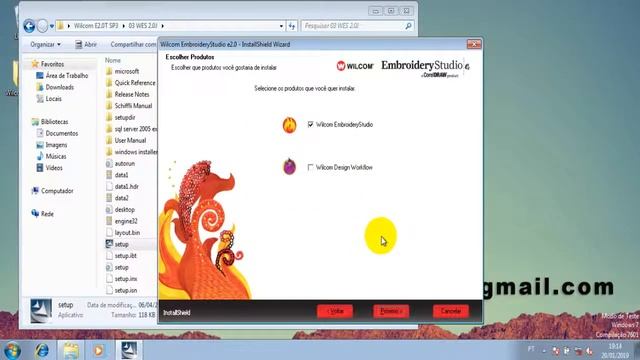
Task: Open the Windows Start menu
Action: [12, 350]
